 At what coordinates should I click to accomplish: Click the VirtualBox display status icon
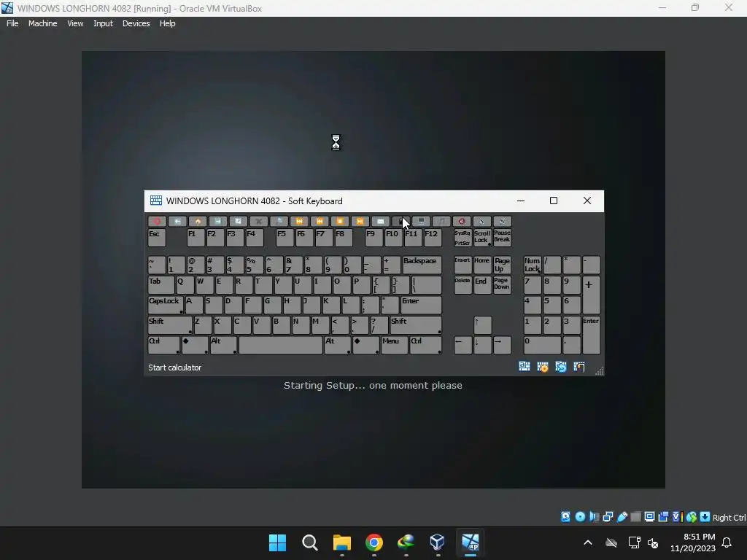pyautogui.click(x=649, y=517)
